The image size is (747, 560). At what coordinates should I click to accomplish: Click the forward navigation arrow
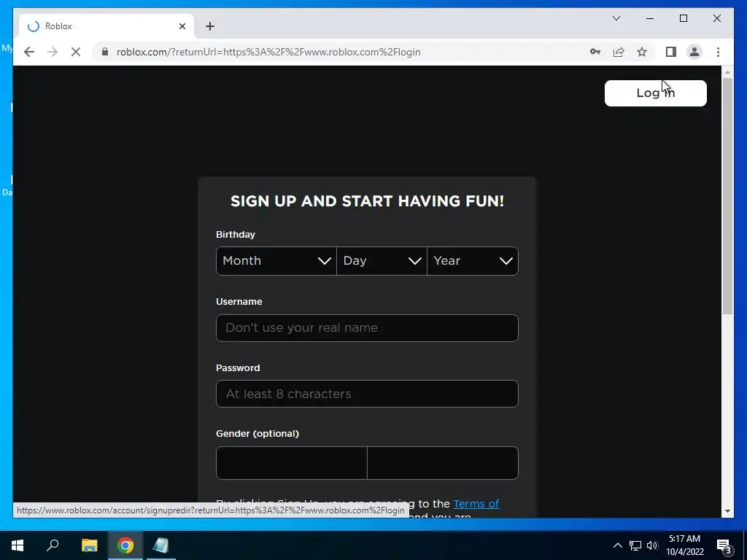53,52
